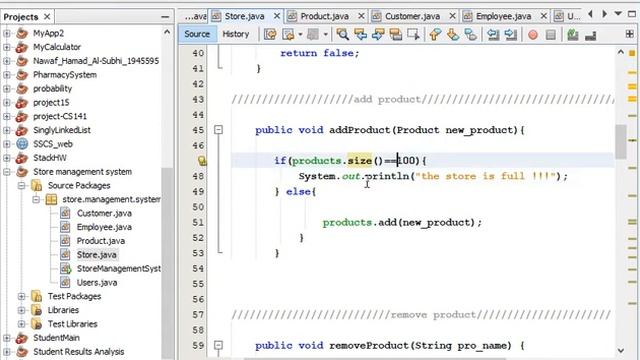Select Employee.java in the project tree
This screenshot has width=640, height=360.
pos(104,227)
